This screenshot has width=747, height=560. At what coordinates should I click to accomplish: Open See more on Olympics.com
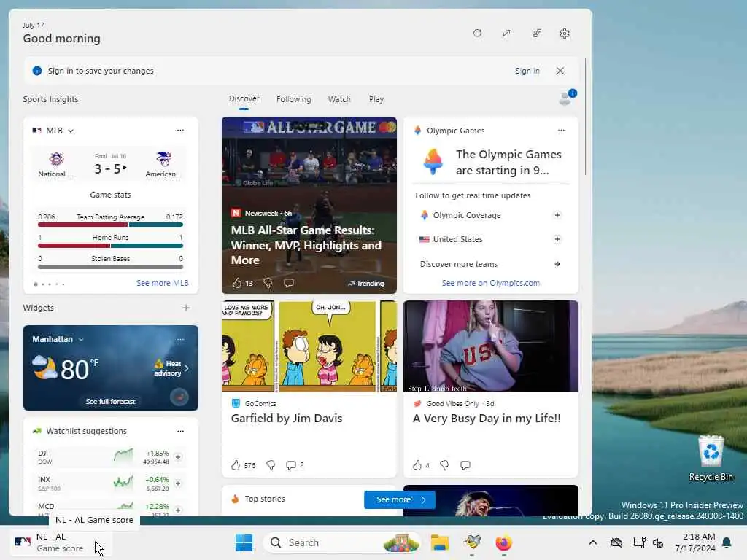(x=491, y=283)
